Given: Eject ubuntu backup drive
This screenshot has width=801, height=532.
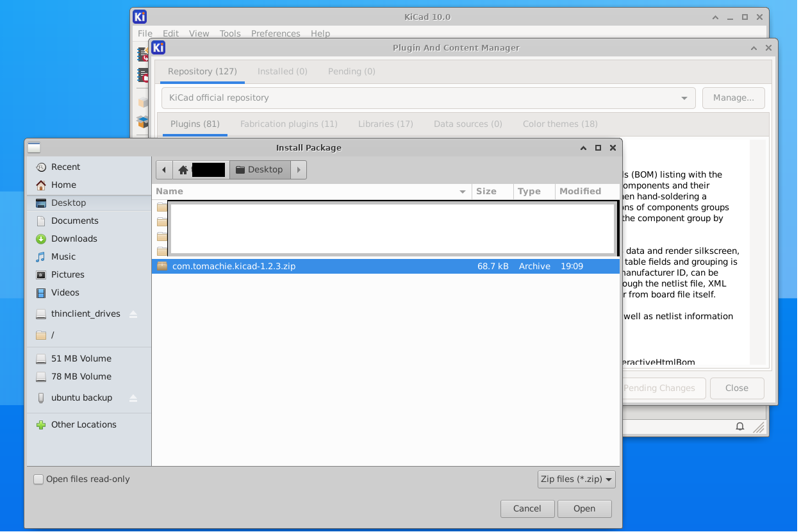Looking at the screenshot, I should click(133, 397).
